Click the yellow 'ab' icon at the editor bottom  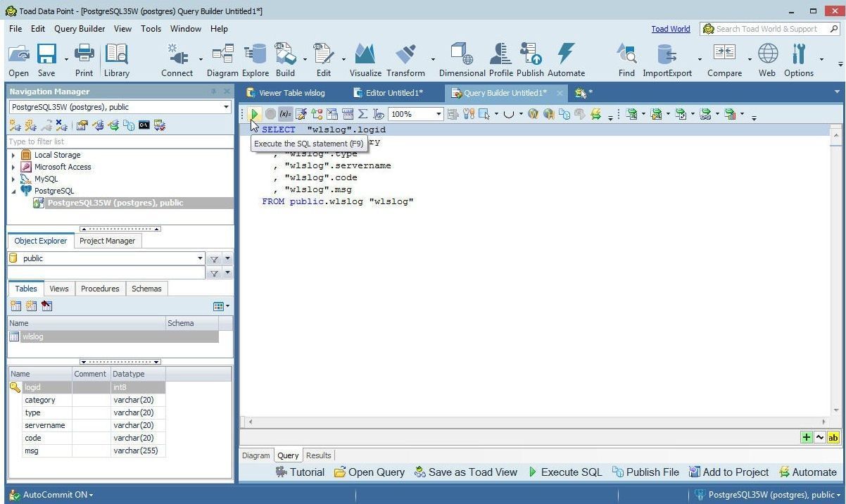(833, 437)
